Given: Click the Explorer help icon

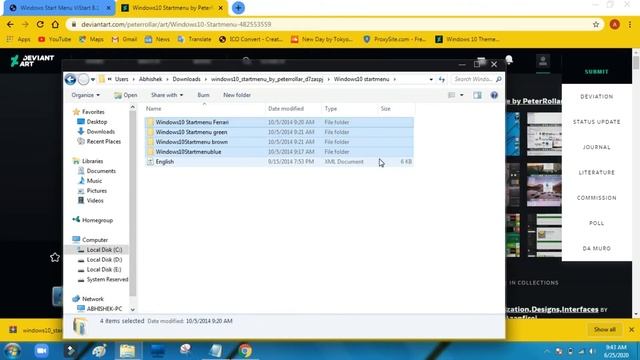Looking at the screenshot, I should pyautogui.click(x=494, y=95).
